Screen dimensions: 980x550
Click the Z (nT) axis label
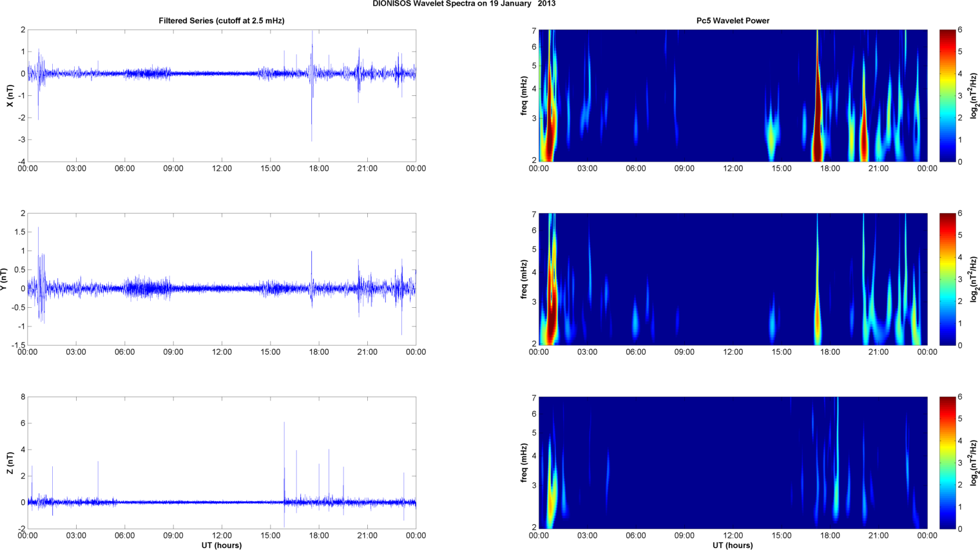(10, 462)
